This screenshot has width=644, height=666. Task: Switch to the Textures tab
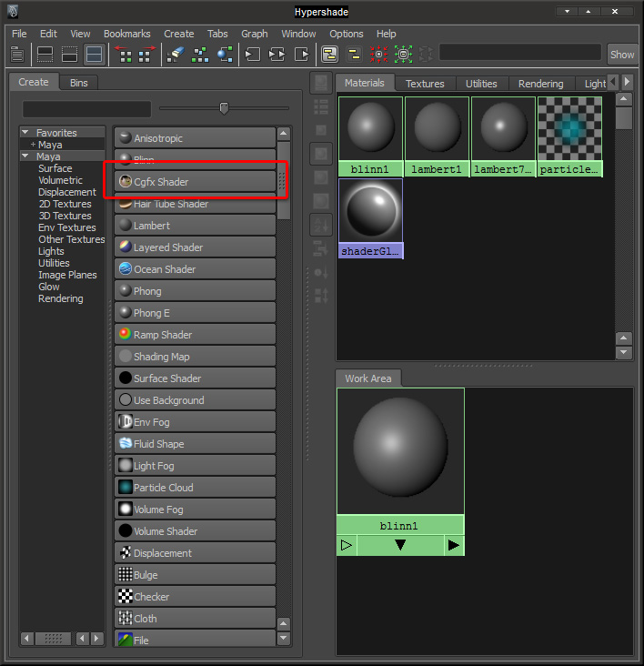click(x=425, y=84)
